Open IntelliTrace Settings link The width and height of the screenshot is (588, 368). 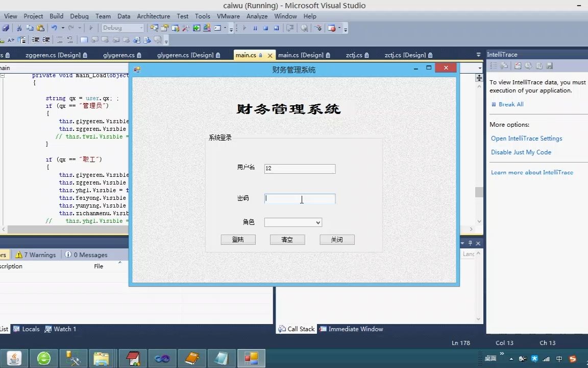[526, 138]
